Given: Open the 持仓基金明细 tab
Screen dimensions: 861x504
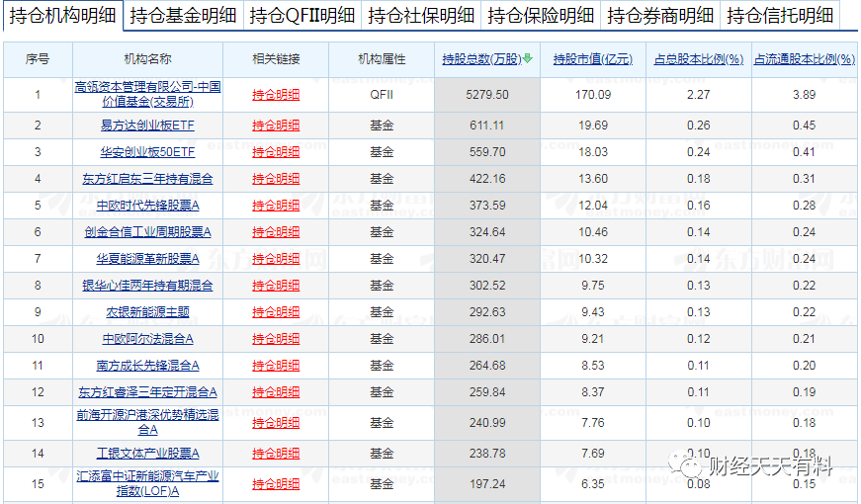Looking at the screenshot, I should pyautogui.click(x=183, y=15).
